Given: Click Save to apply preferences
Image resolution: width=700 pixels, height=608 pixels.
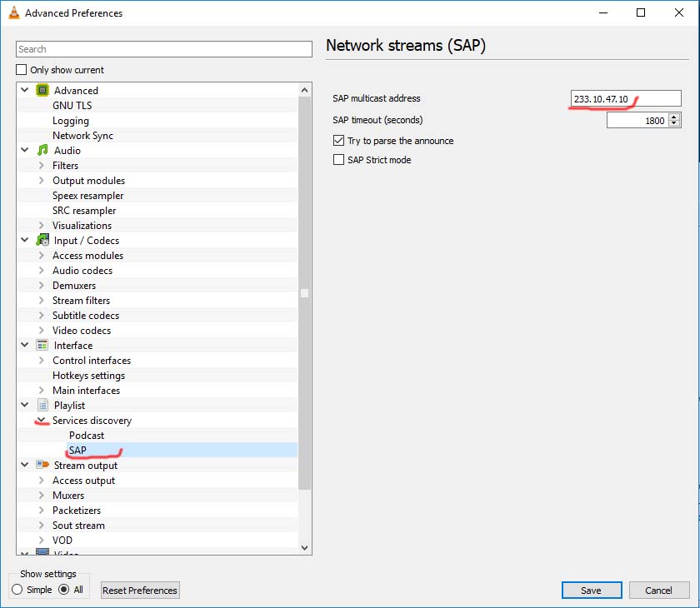Looking at the screenshot, I should pyautogui.click(x=592, y=591).
